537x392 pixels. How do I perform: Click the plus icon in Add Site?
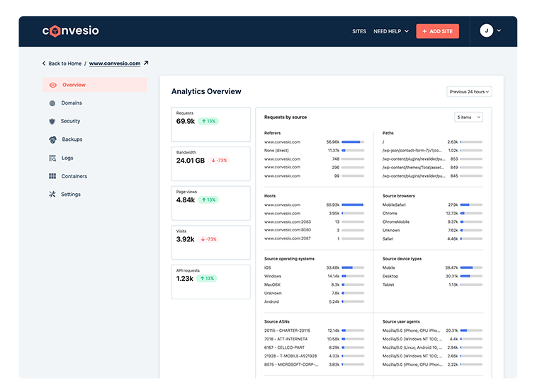(x=424, y=31)
